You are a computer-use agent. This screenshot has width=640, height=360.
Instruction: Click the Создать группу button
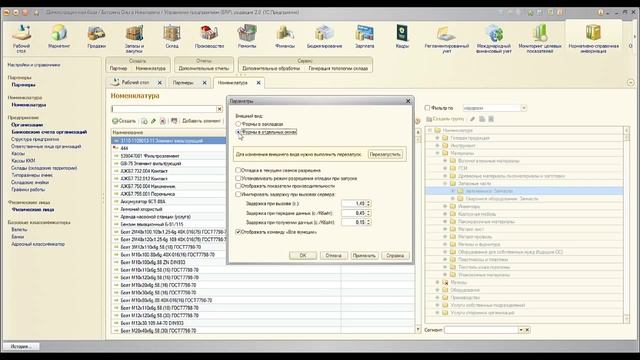pos(445,119)
